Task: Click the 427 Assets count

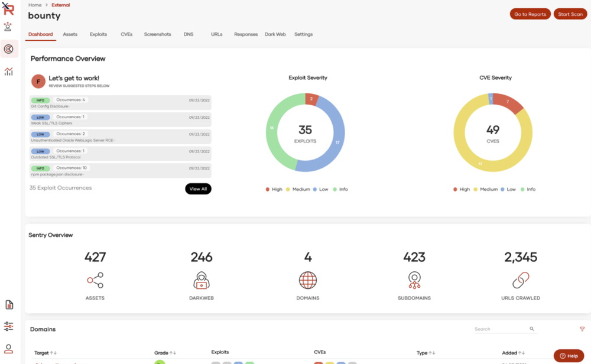Action: coord(95,258)
